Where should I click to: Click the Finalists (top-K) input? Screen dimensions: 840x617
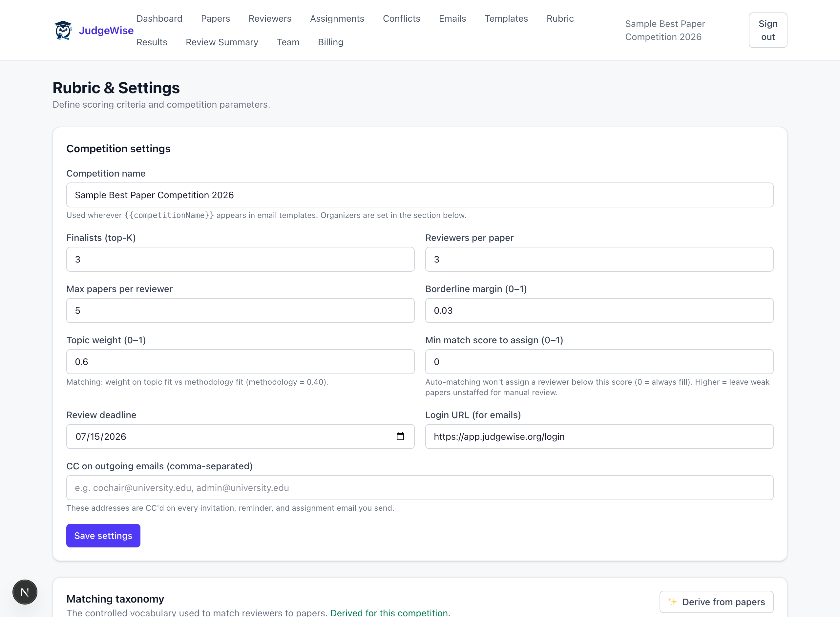point(240,259)
